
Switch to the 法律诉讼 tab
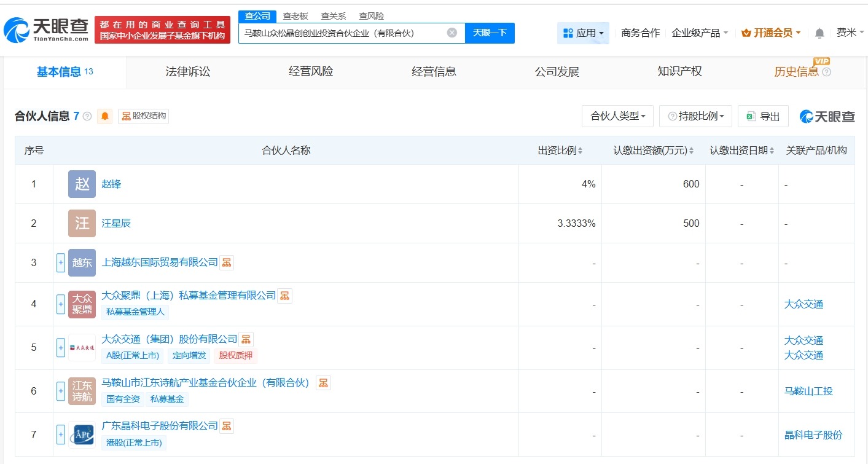(187, 71)
